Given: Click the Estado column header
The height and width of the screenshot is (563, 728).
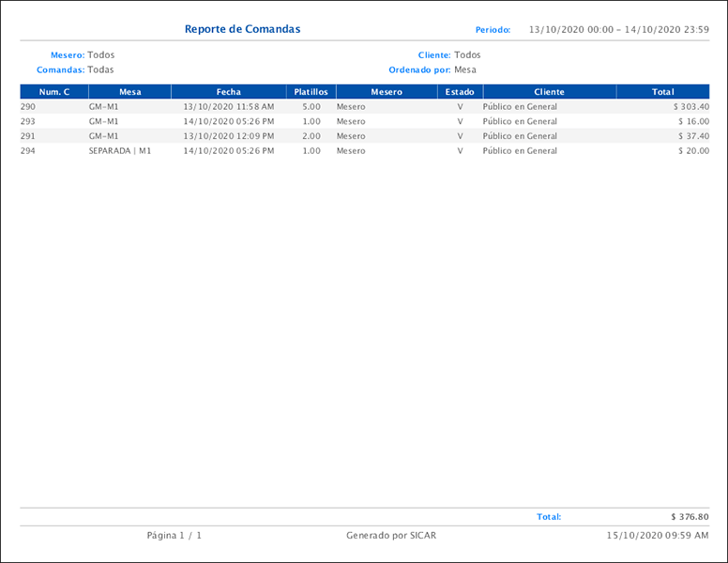Looking at the screenshot, I should point(460,92).
